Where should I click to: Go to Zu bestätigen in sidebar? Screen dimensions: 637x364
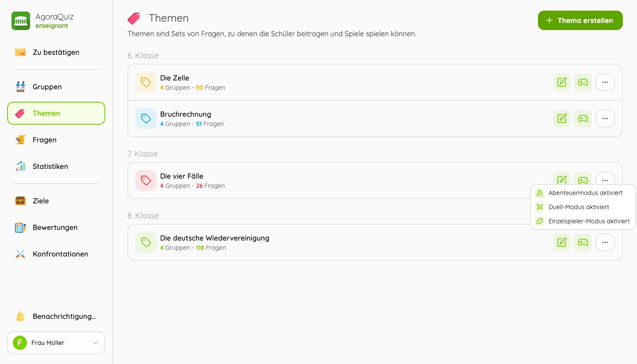(x=56, y=52)
